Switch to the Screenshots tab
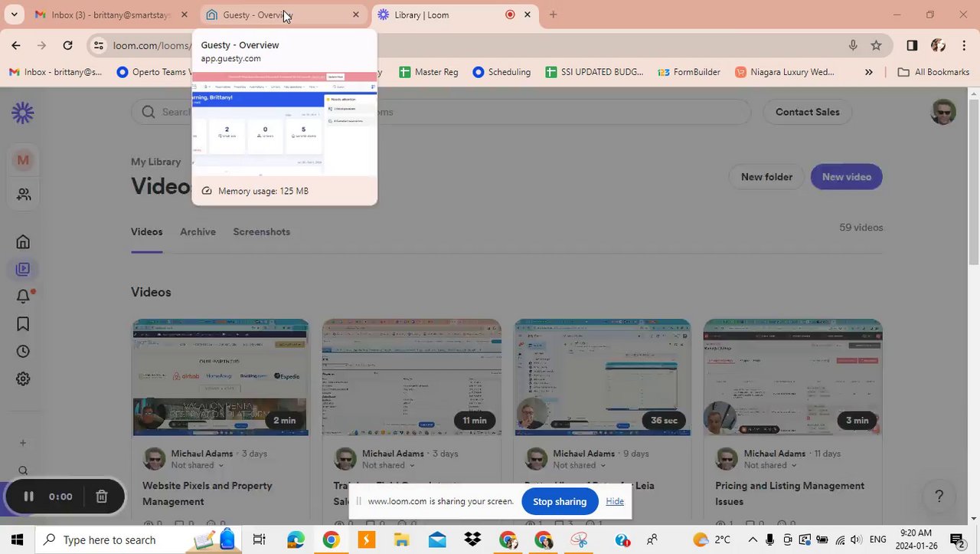Screen dimensions: 980x554 point(261,231)
